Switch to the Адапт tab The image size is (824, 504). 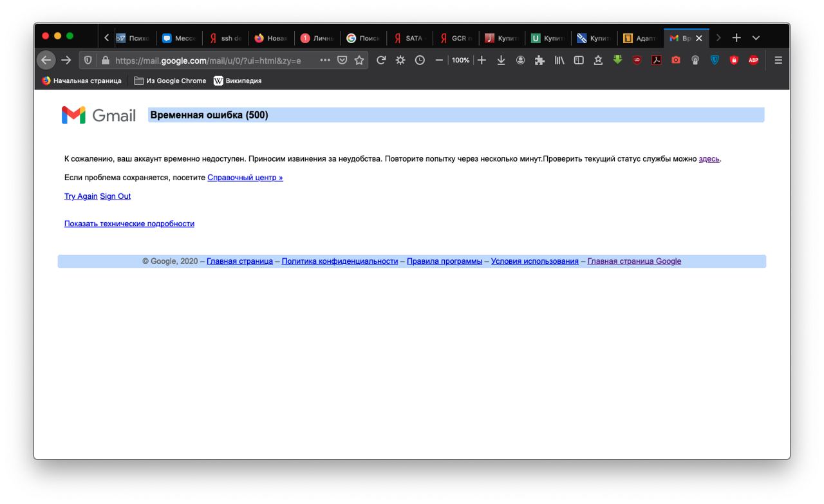tap(641, 38)
